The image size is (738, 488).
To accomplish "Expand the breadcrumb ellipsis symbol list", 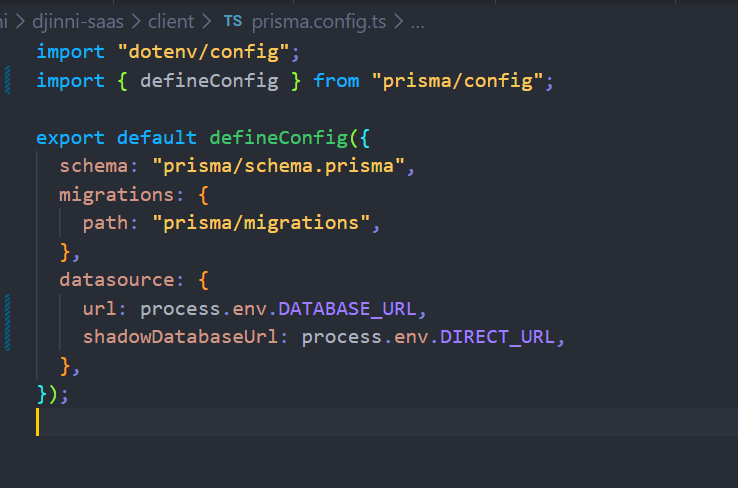I will tap(417, 20).
